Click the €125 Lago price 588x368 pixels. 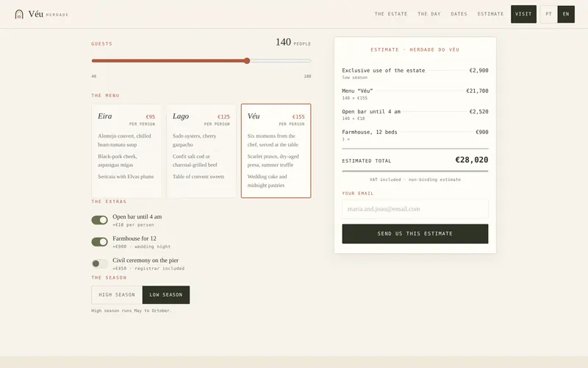[x=223, y=117]
